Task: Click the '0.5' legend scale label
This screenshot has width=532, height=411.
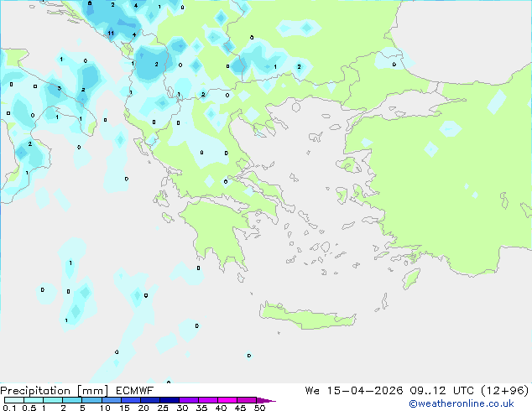Action: [29, 408]
